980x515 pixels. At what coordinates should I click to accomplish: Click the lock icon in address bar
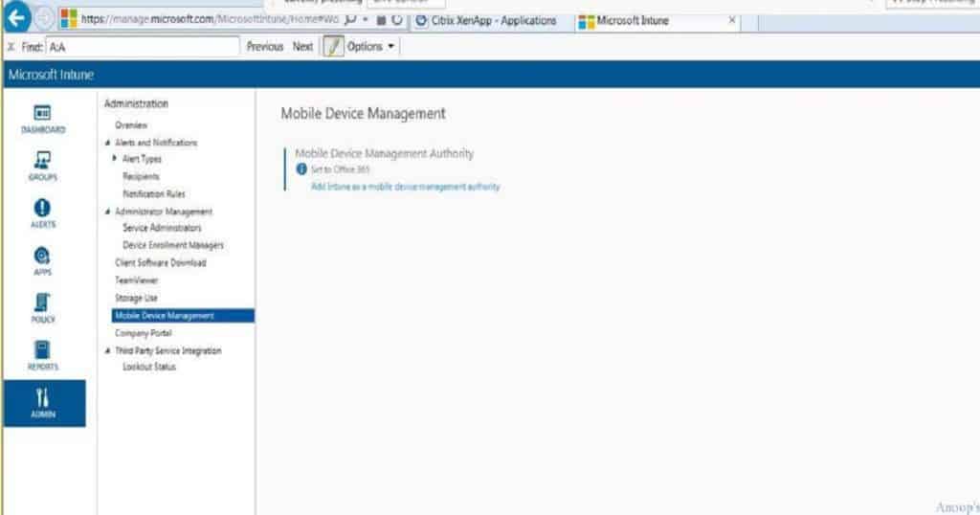coord(381,20)
